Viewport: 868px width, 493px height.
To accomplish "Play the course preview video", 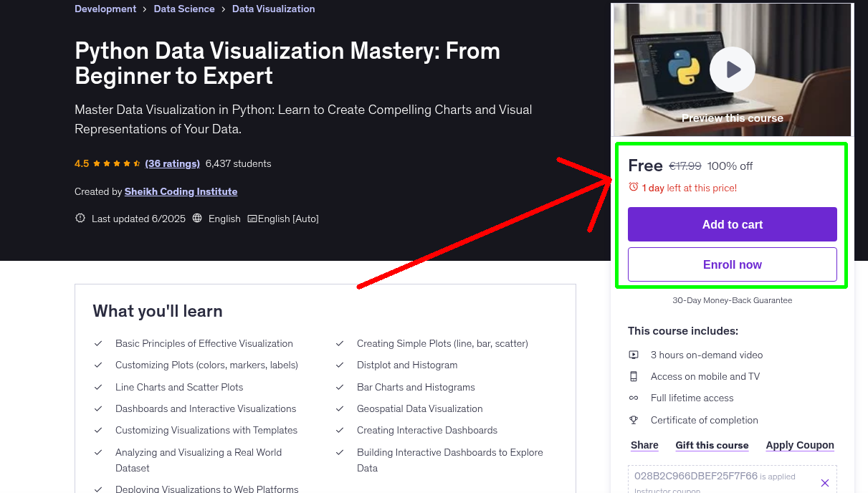I will pos(732,69).
